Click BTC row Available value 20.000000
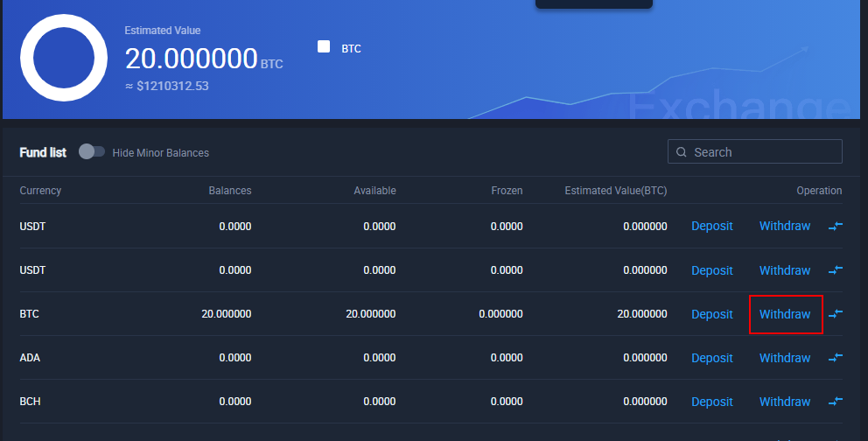 371,314
